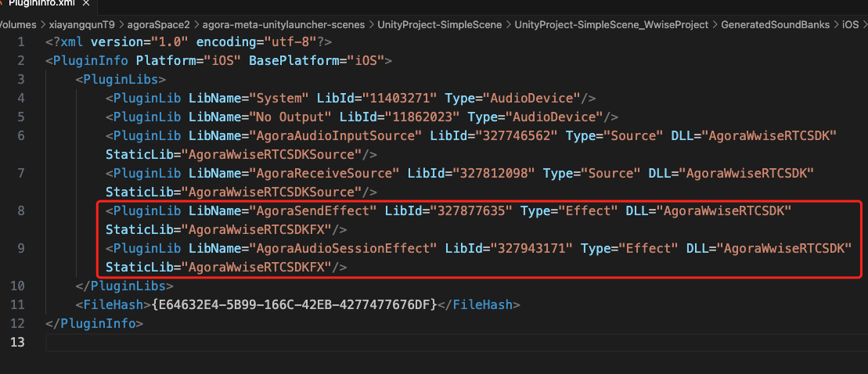Click LibName value "System"
The height and width of the screenshot is (374, 868).
click(x=279, y=99)
